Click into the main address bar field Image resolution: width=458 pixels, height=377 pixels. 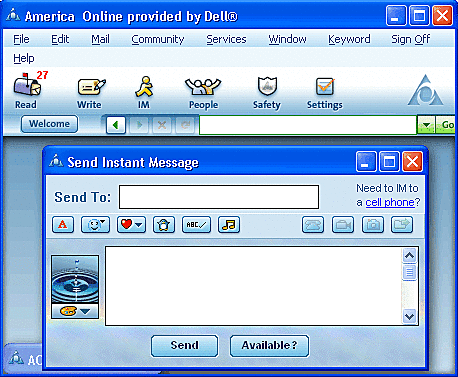pos(308,125)
